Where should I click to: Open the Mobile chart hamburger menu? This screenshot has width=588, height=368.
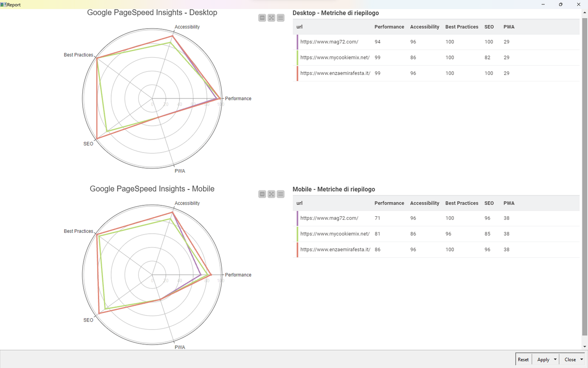pos(280,194)
